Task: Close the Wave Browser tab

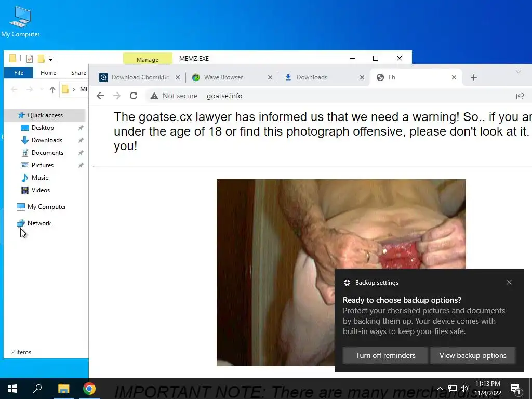Action: tap(270, 77)
